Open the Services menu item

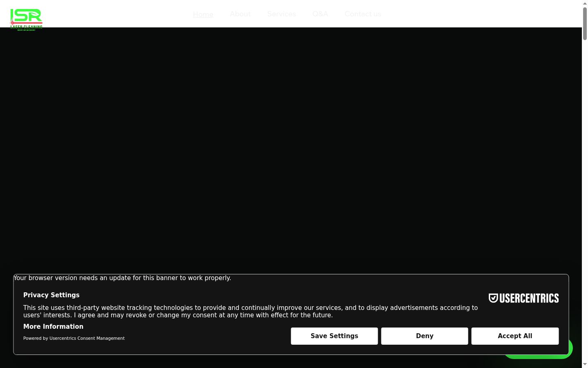tap(281, 14)
